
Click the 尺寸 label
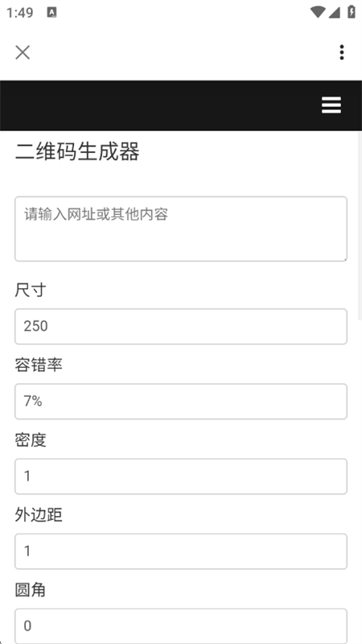pos(31,291)
